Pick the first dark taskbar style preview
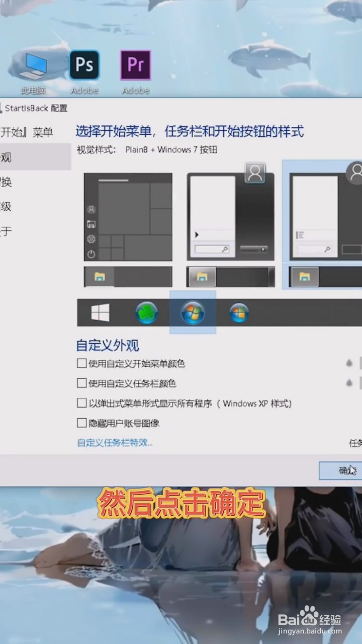Image resolution: width=362 pixels, height=644 pixels. [128, 277]
